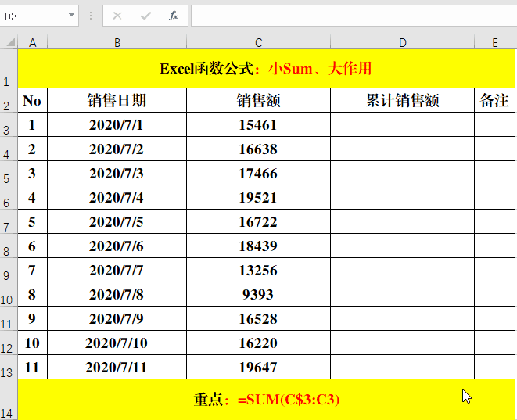The height and width of the screenshot is (420, 517).
Task: Click the Select All corner triangle
Action: pyautogui.click(x=10, y=42)
